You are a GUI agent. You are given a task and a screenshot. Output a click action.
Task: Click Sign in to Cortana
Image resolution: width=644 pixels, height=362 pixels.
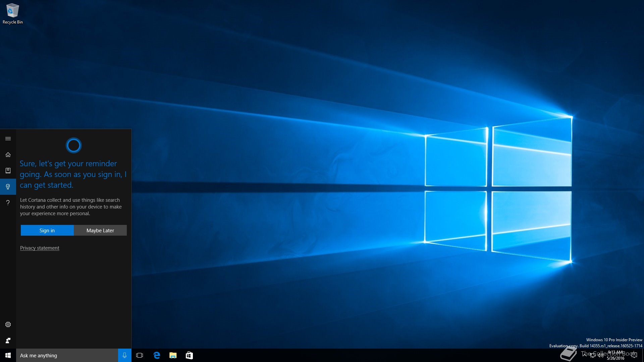pyautogui.click(x=47, y=230)
